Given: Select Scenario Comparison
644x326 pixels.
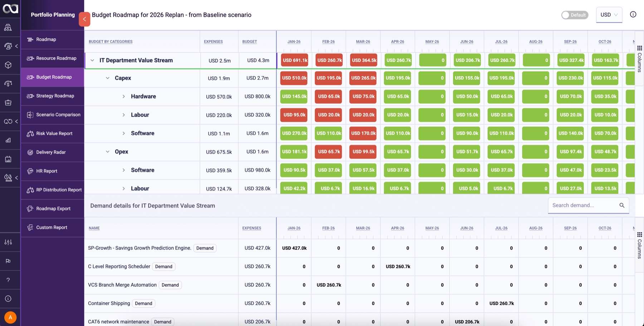Looking at the screenshot, I should click(52, 115).
